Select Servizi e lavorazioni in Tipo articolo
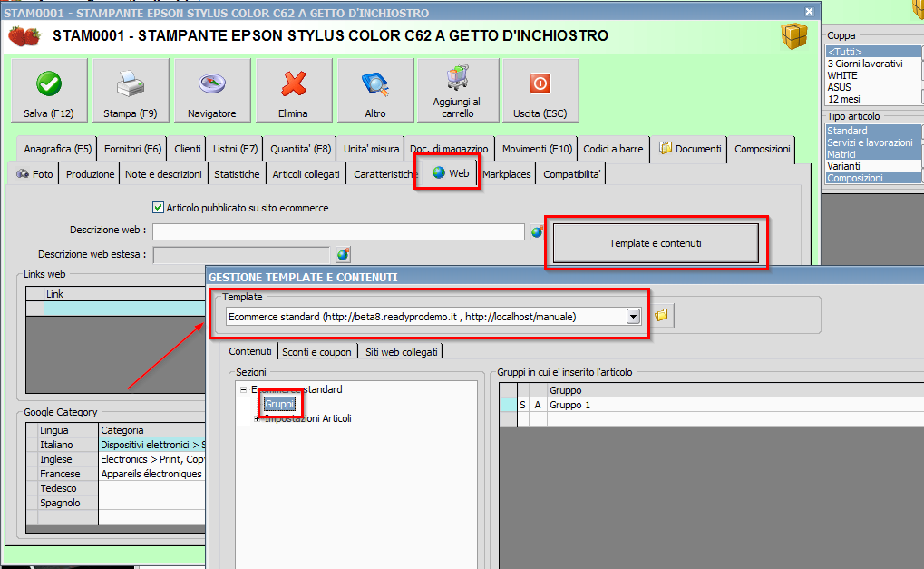924x569 pixels. (x=873, y=142)
